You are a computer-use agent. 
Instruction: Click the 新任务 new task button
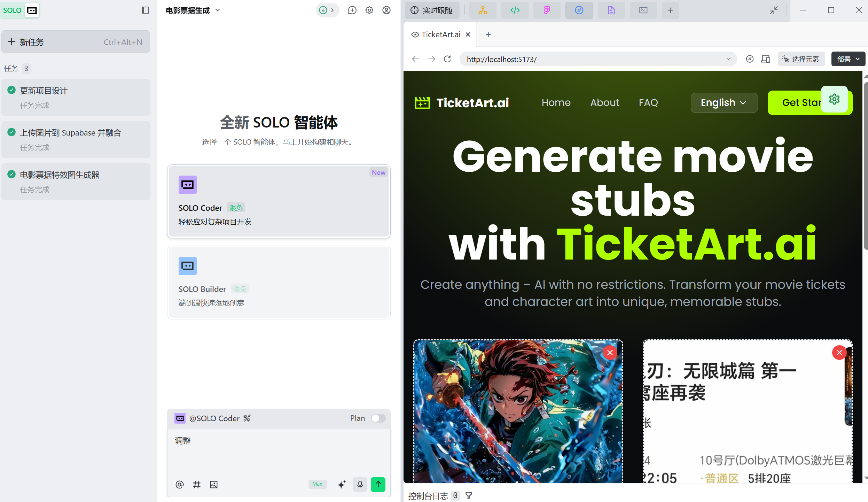point(76,42)
